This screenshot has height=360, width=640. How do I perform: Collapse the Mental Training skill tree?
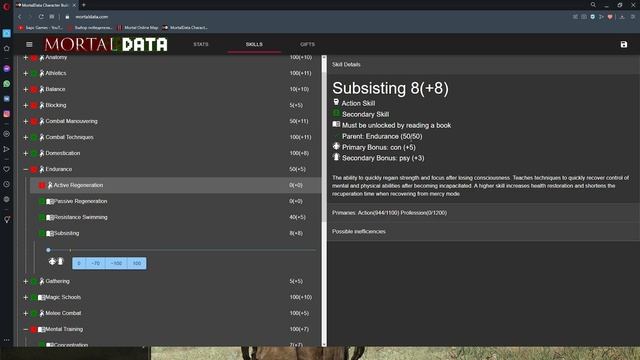[x=26, y=329]
